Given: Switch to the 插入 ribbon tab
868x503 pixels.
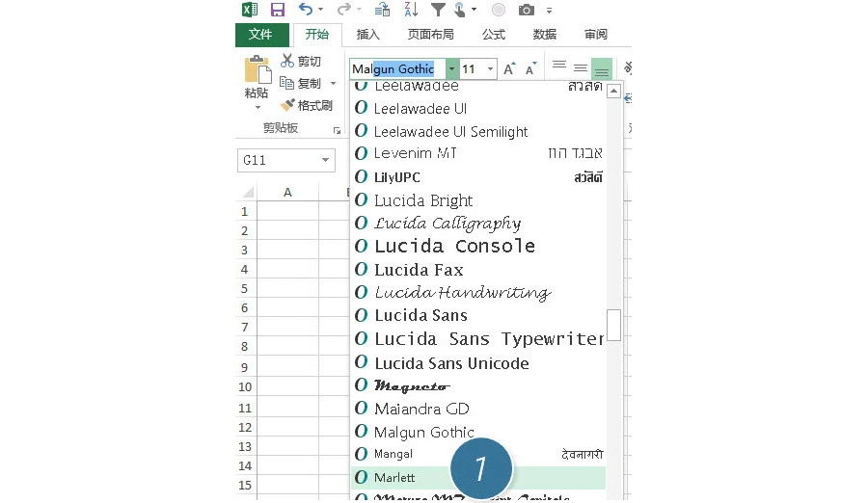Looking at the screenshot, I should point(368,35).
